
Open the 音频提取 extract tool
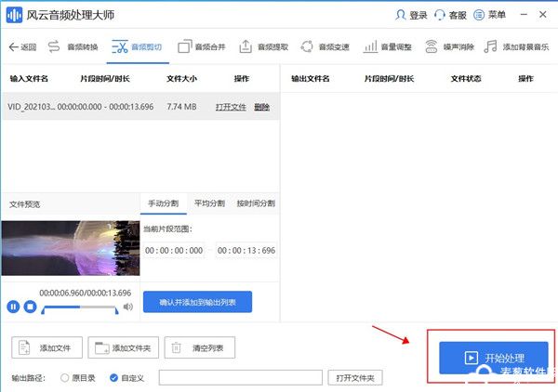tap(263, 47)
